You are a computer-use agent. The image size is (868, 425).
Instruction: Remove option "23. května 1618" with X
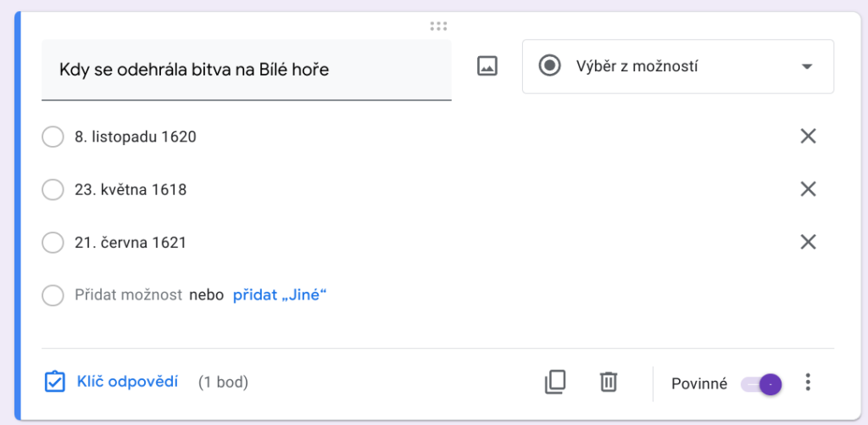(808, 189)
